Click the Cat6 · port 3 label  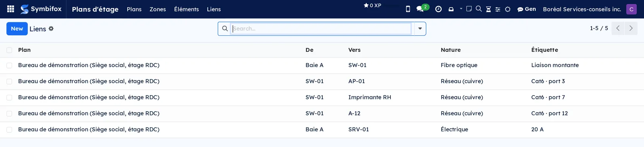click(548, 81)
